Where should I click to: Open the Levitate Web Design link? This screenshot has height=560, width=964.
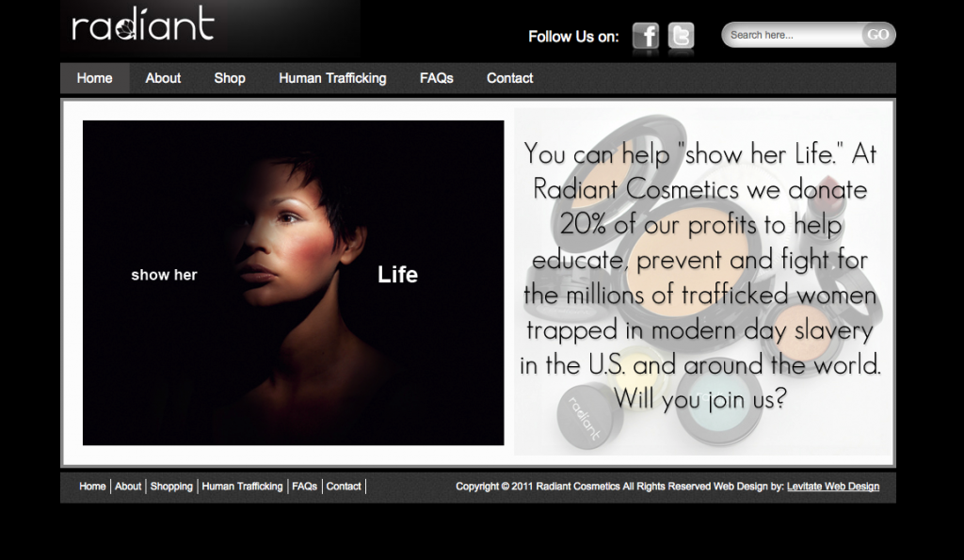(833, 487)
